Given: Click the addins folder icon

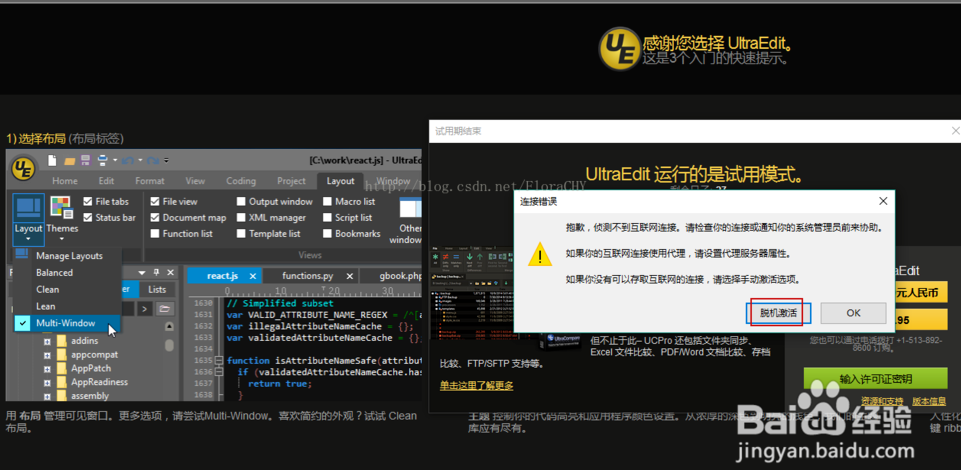Looking at the screenshot, I should (61, 341).
